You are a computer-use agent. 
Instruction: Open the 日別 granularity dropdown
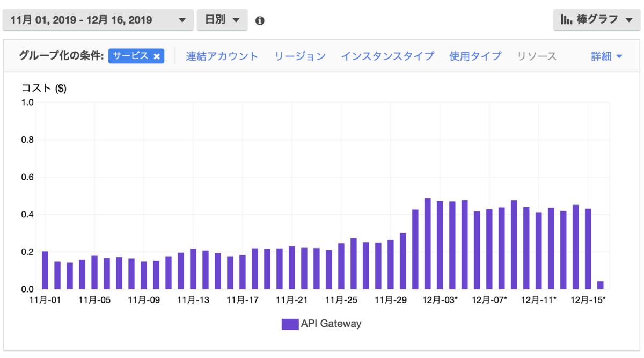point(222,20)
